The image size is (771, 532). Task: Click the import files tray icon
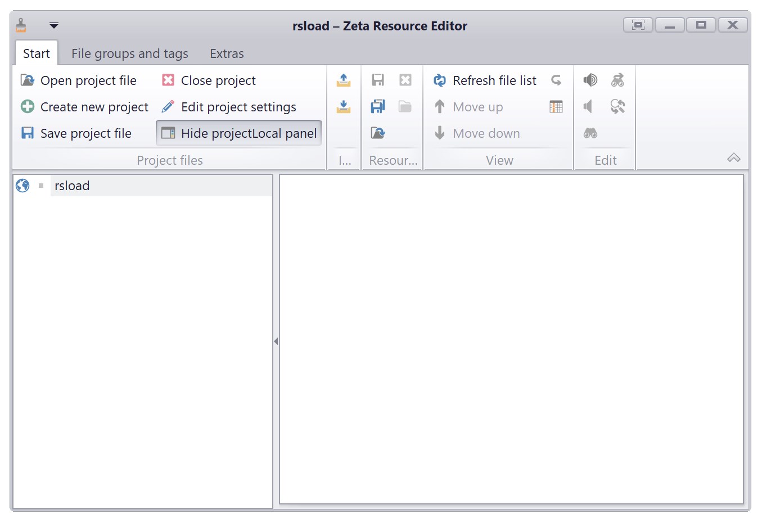[x=344, y=106]
